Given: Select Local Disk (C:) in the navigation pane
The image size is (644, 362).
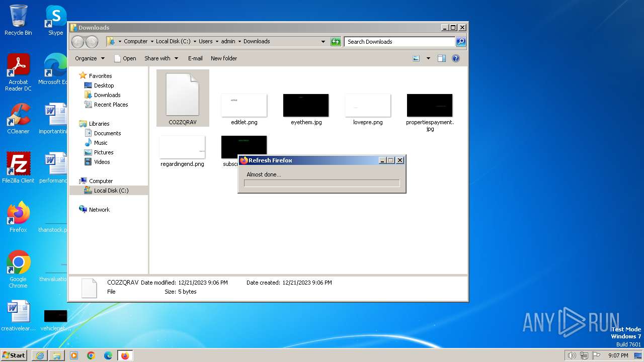Looking at the screenshot, I should 109,191.
